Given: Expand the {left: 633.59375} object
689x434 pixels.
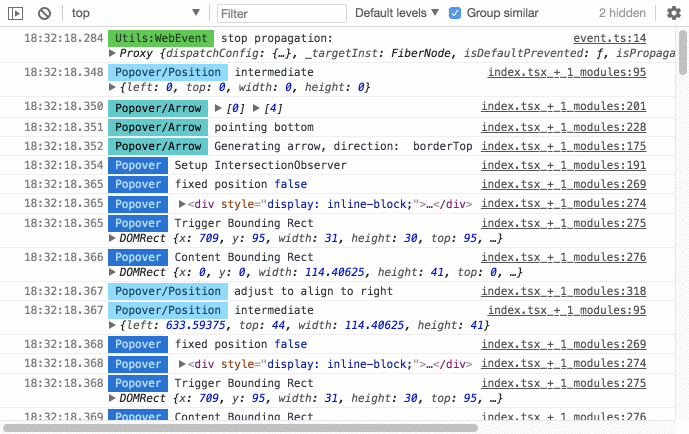Looking at the screenshot, I should tap(112, 325).
